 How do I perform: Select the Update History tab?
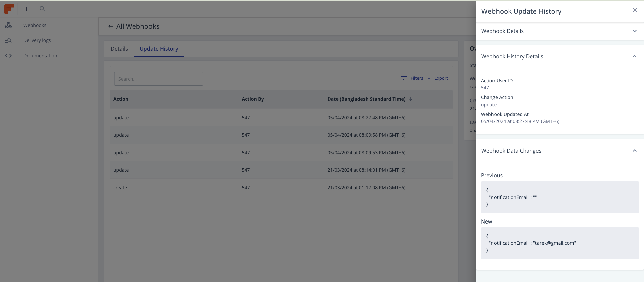coord(159,49)
